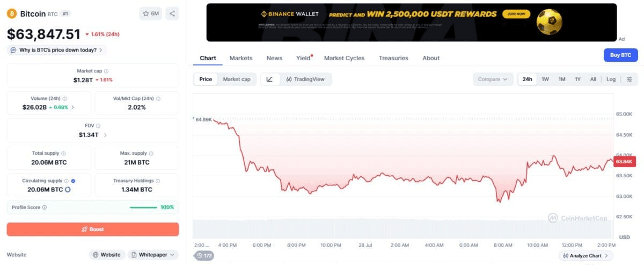Screen dimensions: 644x265
Task: Open chart settings sliders icon
Action: point(630,79)
